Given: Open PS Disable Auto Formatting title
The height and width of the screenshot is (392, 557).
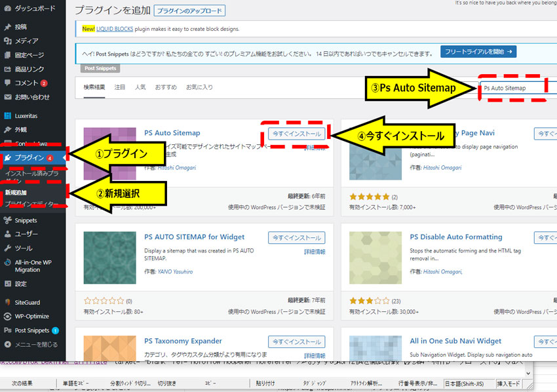Looking at the screenshot, I should point(456,237).
